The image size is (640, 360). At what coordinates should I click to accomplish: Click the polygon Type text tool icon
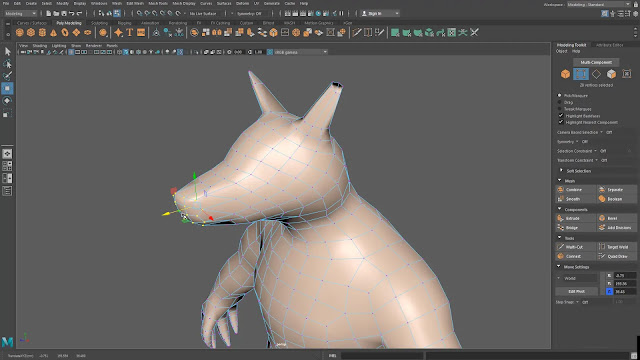click(x=129, y=33)
